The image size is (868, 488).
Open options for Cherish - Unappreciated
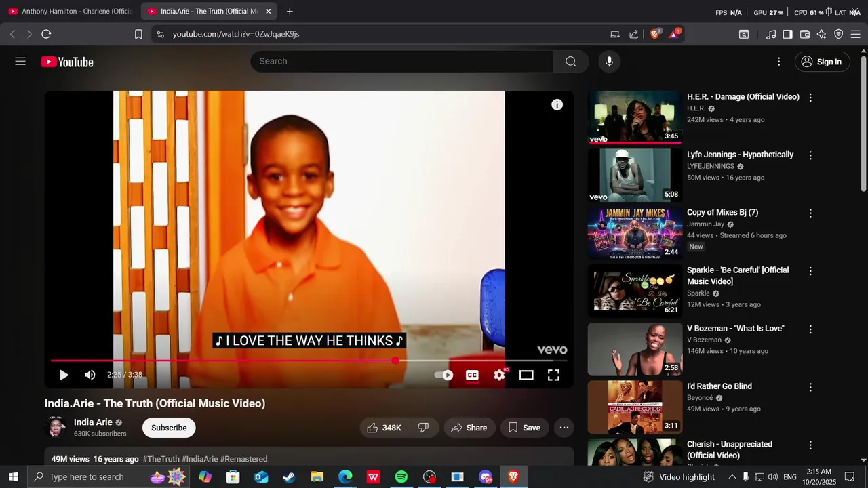click(810, 445)
